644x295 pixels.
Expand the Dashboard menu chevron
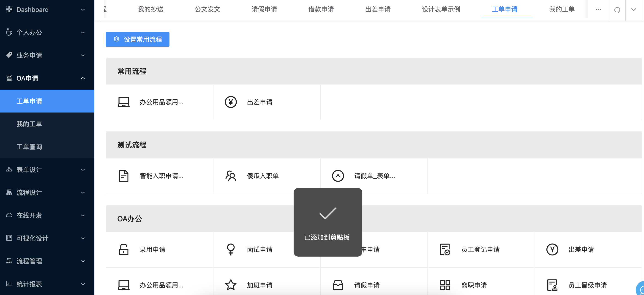[x=83, y=10]
